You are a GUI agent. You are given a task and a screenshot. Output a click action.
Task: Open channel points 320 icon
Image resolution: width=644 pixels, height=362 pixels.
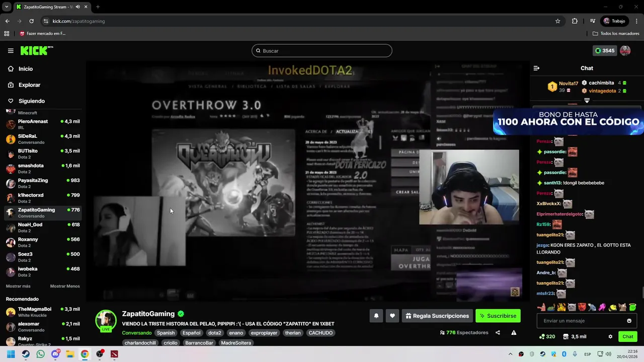coord(547,337)
